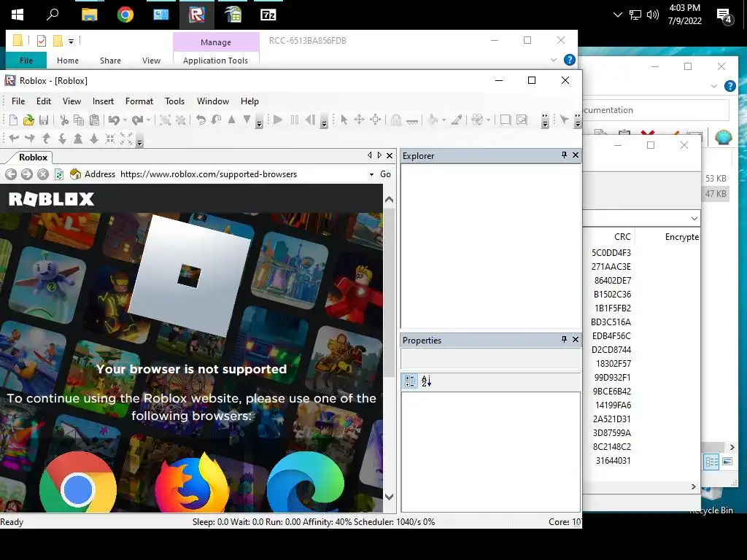Switch properties to Alphabetical sort

[x=426, y=381]
